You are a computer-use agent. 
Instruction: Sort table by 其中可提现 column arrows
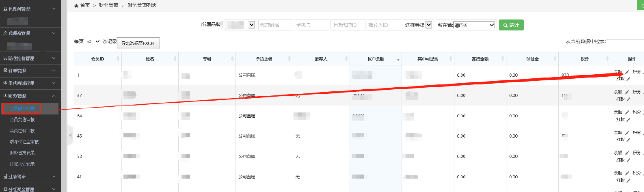pos(451,59)
